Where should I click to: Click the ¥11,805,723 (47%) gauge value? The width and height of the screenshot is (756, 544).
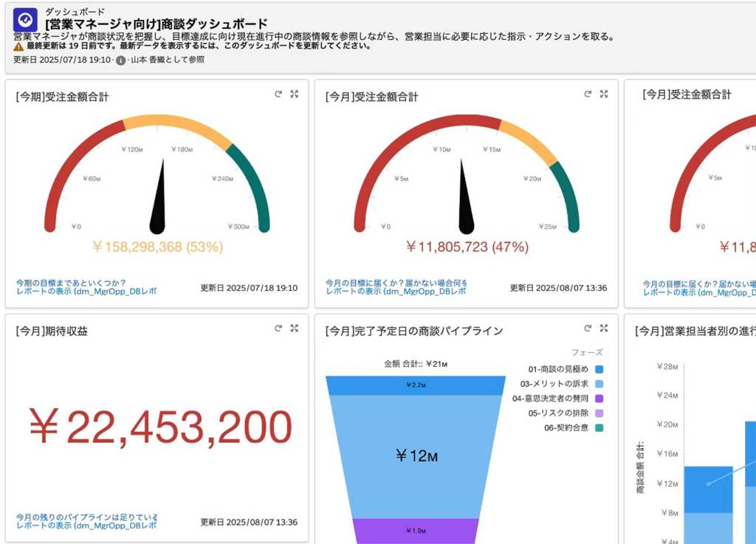[467, 247]
